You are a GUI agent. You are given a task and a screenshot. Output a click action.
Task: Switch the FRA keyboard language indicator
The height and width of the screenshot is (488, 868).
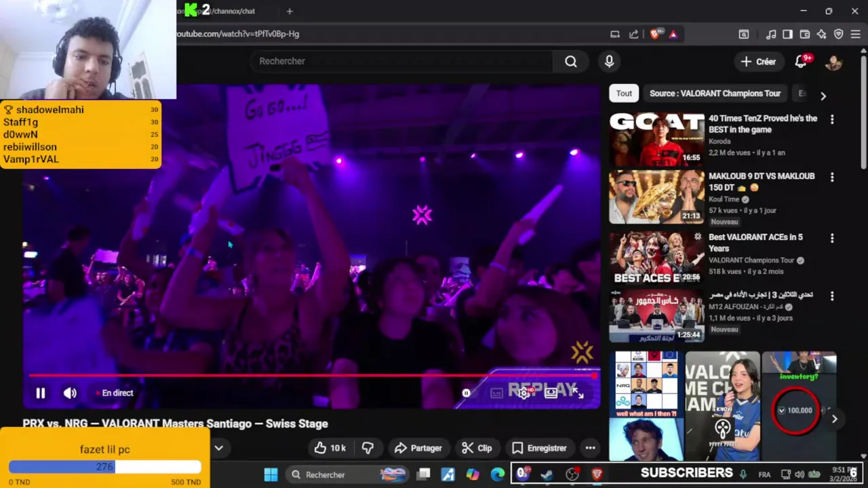point(764,474)
